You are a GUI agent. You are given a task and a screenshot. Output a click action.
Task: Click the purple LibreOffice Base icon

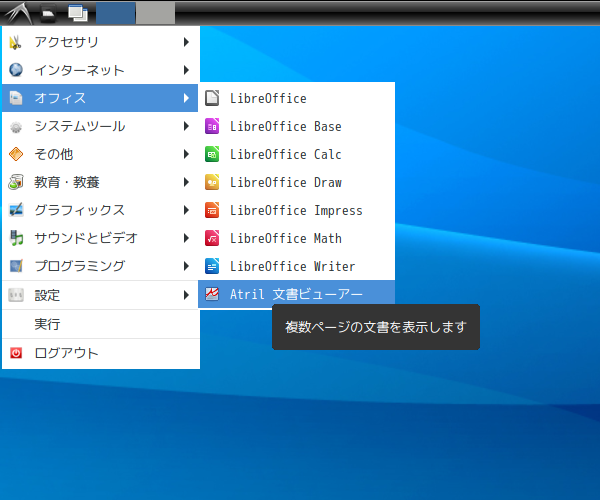point(212,126)
